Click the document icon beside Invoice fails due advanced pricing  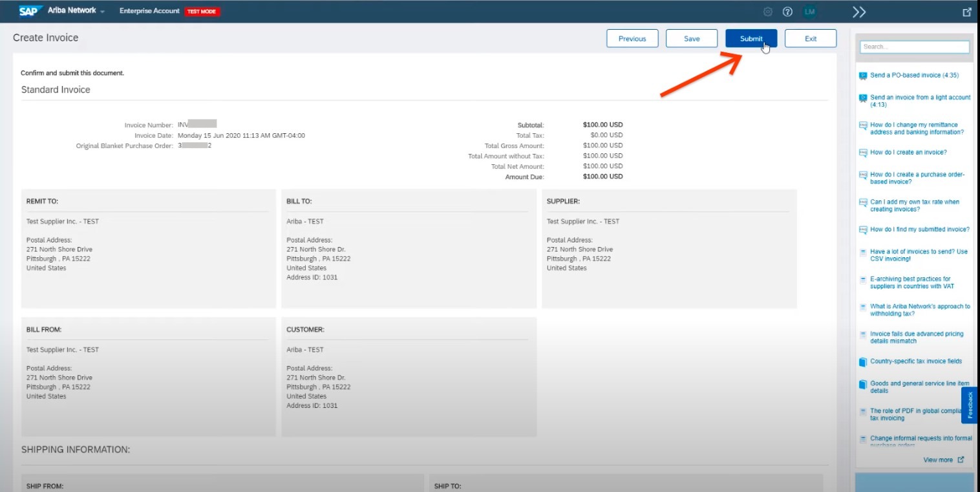862,334
